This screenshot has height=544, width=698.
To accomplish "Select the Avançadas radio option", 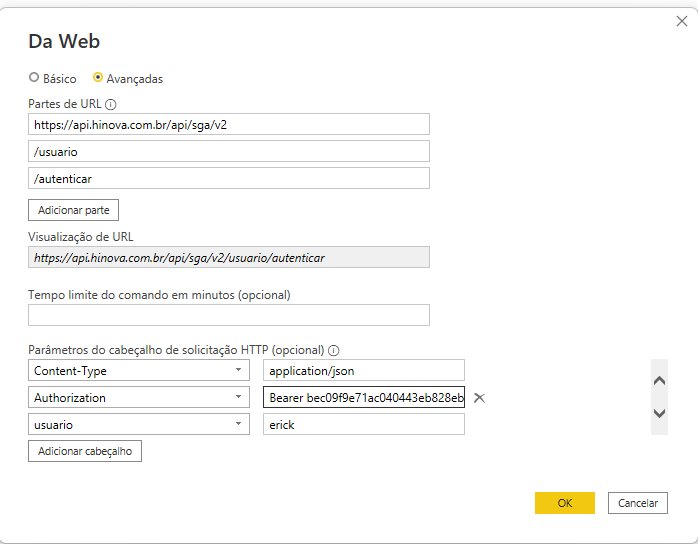I will (x=98, y=77).
